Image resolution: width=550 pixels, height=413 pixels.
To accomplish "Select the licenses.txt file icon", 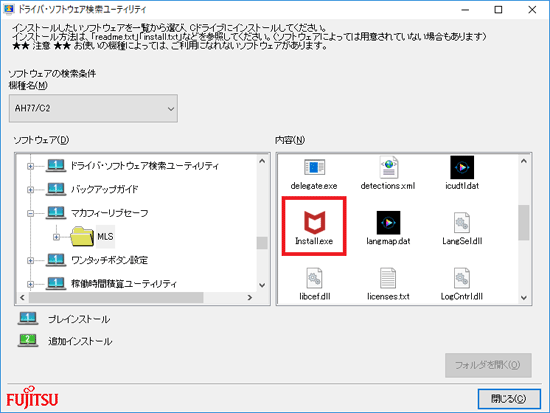I will (388, 278).
